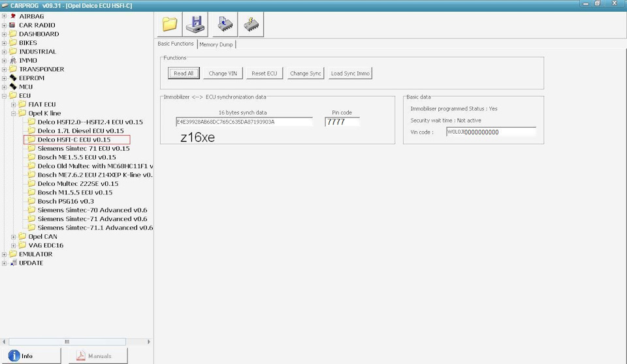The image size is (627, 364).
Task: Click the BIKES folder icon
Action: [13, 43]
